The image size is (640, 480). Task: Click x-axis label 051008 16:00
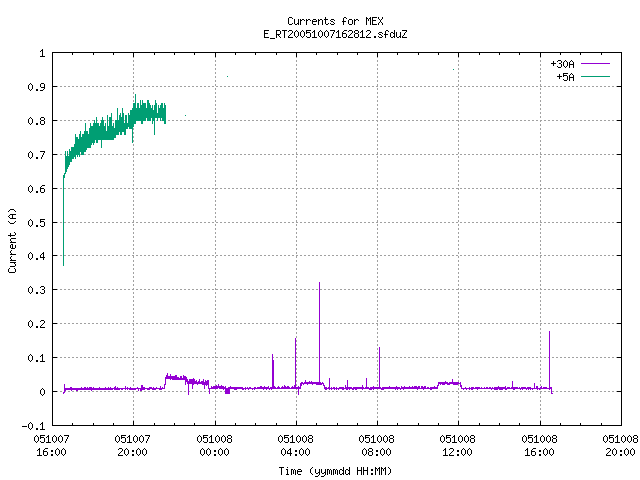tap(539, 445)
